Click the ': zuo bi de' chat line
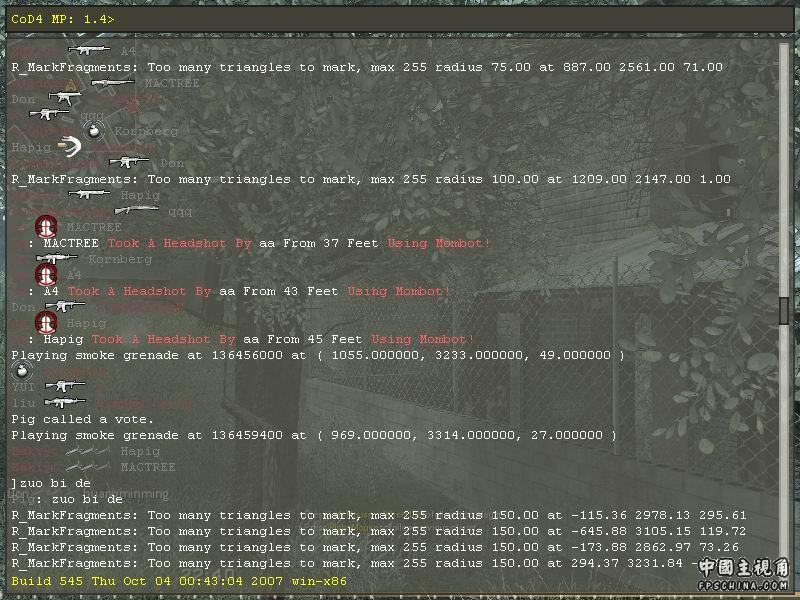Viewport: 800px width, 600px height. coord(80,499)
